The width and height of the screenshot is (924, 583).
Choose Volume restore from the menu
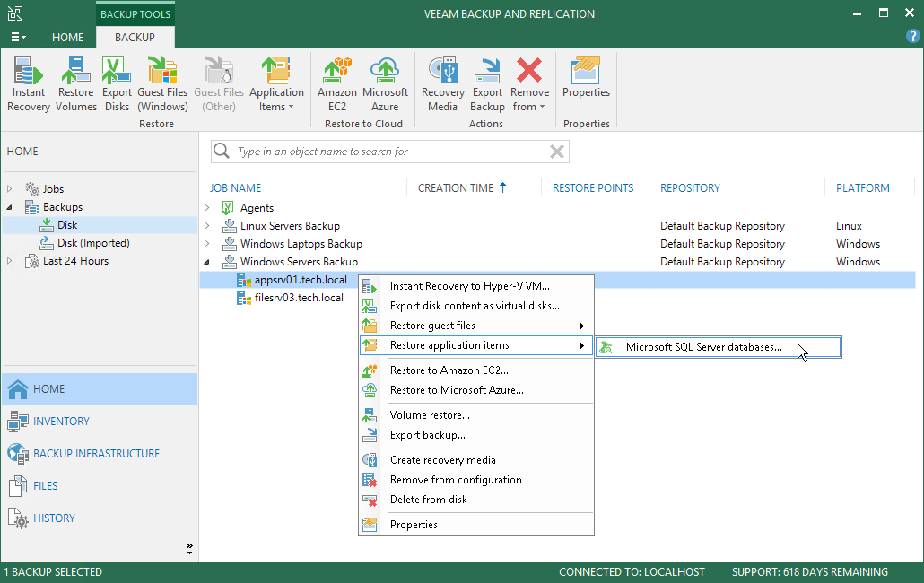475,415
